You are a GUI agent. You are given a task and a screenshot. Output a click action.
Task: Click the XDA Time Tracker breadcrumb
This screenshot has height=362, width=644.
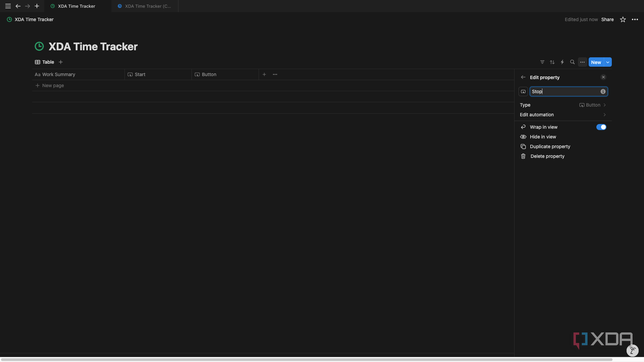30,19
